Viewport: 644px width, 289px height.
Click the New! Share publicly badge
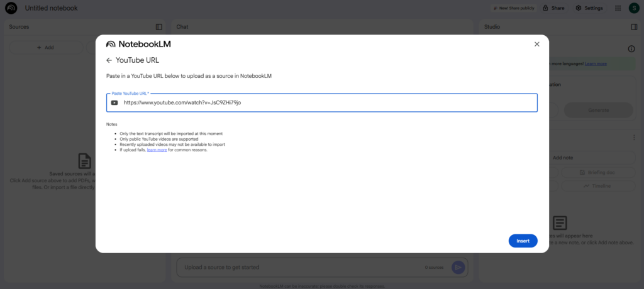coord(513,8)
